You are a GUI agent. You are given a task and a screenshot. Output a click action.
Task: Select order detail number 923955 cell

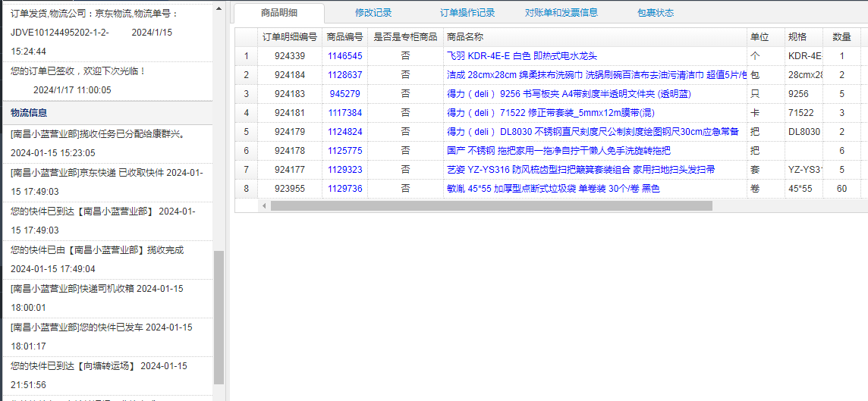[x=290, y=189]
